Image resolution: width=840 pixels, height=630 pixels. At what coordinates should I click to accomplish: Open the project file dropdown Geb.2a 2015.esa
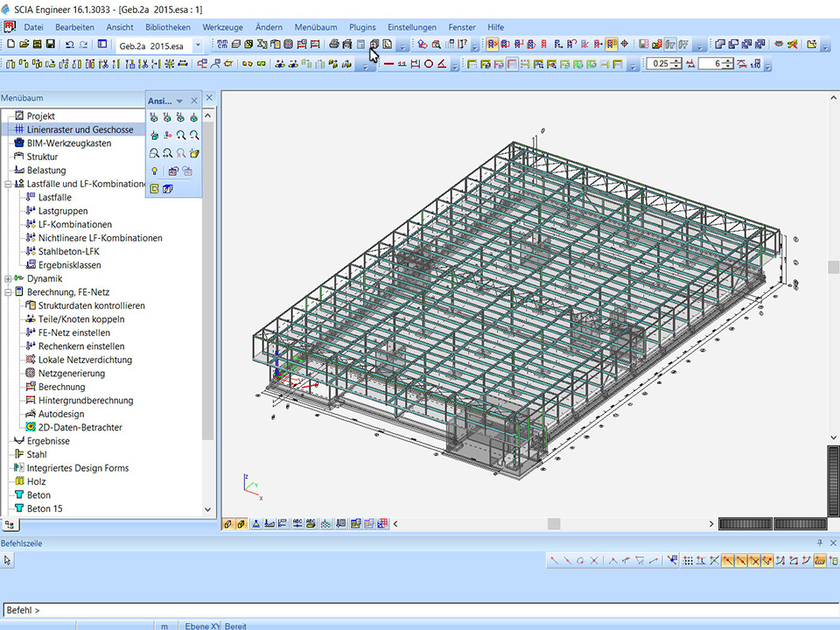click(x=198, y=44)
